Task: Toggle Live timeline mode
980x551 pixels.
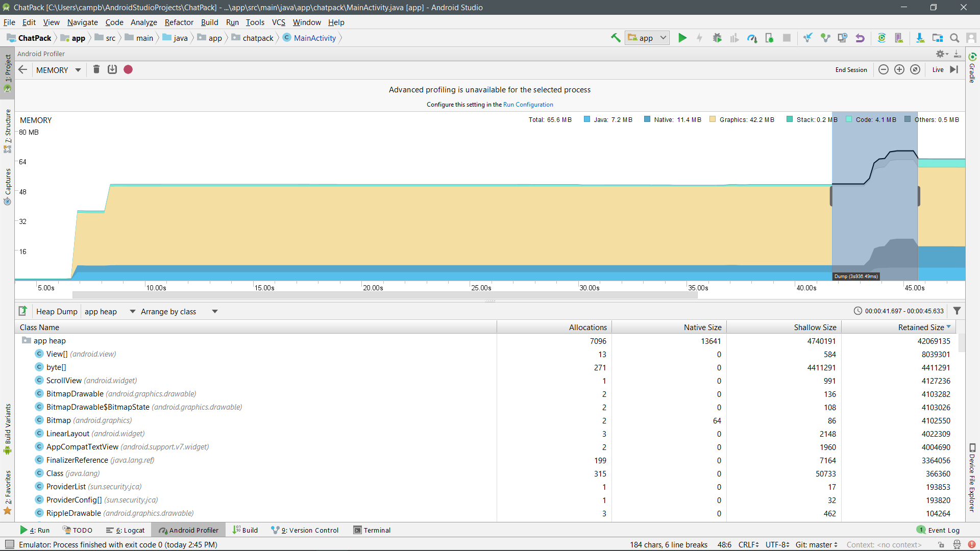Action: tap(938, 69)
